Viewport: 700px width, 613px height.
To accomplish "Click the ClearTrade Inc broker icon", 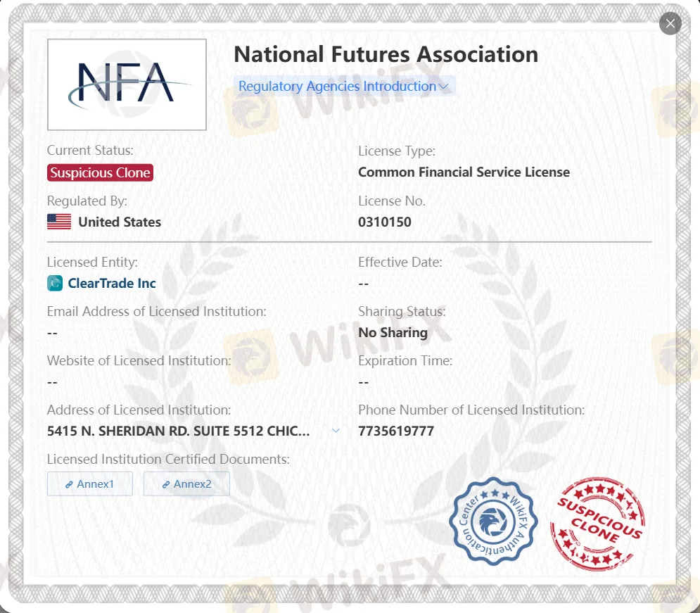I will [56, 283].
